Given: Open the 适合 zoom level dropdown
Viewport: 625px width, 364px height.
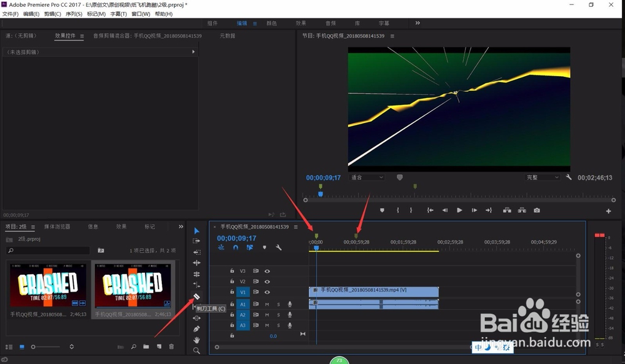Looking at the screenshot, I should click(x=367, y=177).
